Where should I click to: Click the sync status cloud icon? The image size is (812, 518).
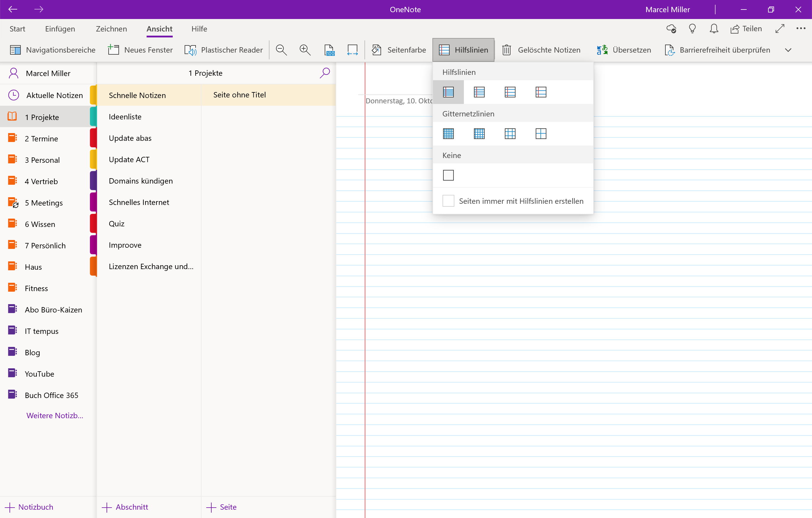pyautogui.click(x=671, y=29)
